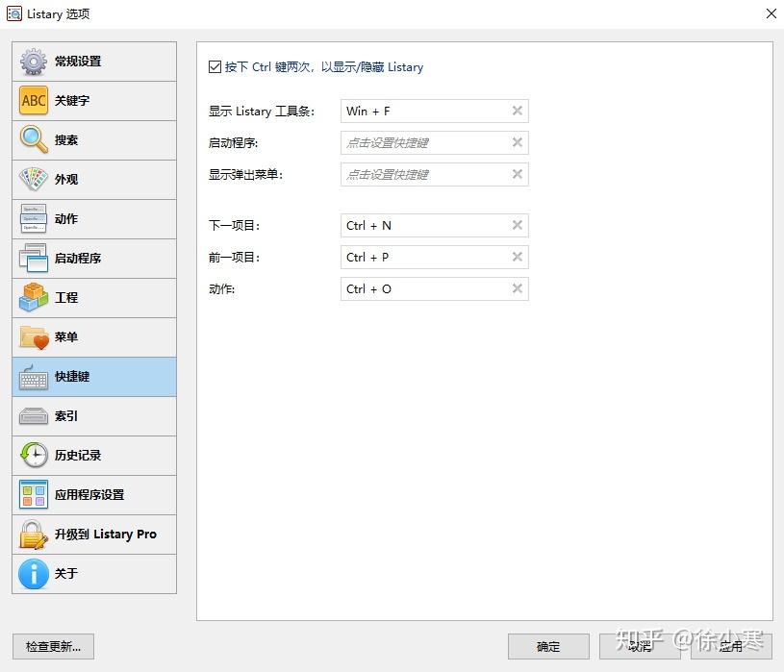Screen dimensions: 784x672
Task: Click the 启动程序 hotkey input field
Action: point(435,143)
